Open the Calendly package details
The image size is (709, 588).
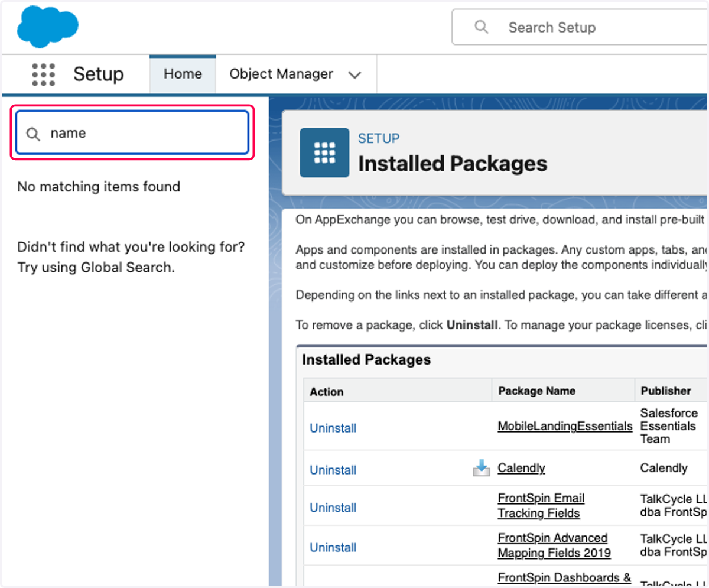click(521, 468)
